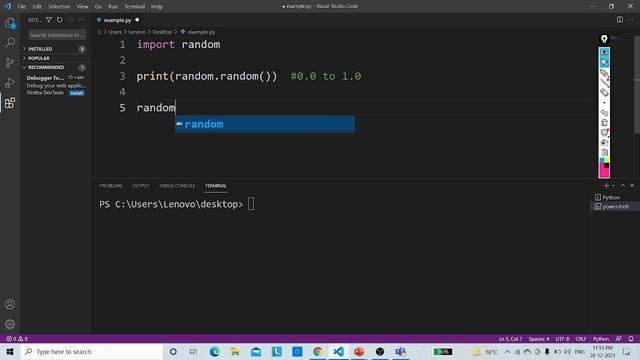Open the Edit menu
The image size is (640, 360).
37,7
